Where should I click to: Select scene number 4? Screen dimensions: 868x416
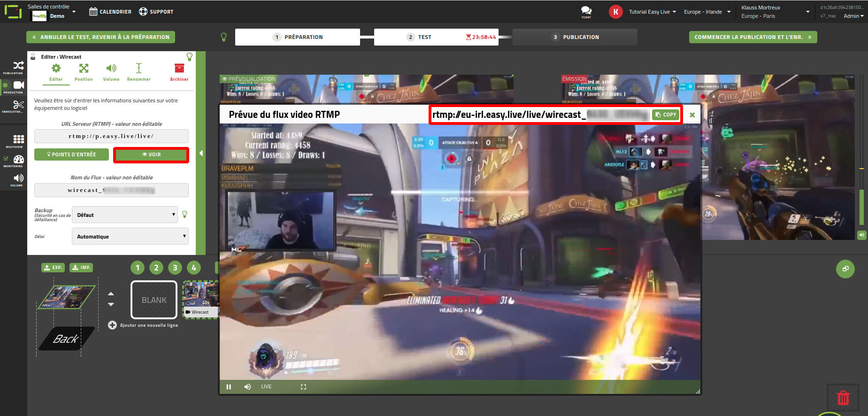194,268
